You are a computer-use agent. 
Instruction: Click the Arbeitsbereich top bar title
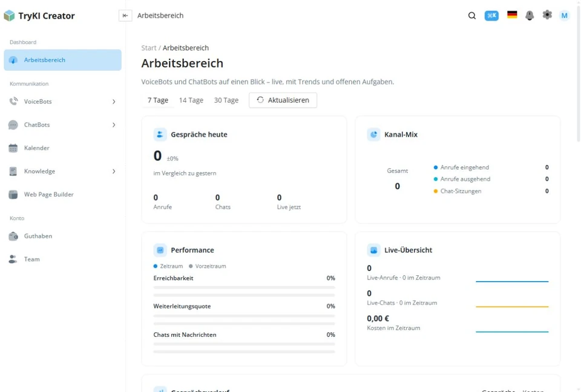click(160, 16)
